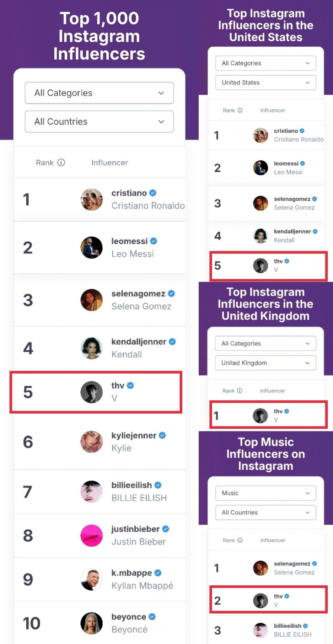Click Kendall Jenner's avatar in main list
Viewport: 333px width, 644px height.
pos(92,348)
